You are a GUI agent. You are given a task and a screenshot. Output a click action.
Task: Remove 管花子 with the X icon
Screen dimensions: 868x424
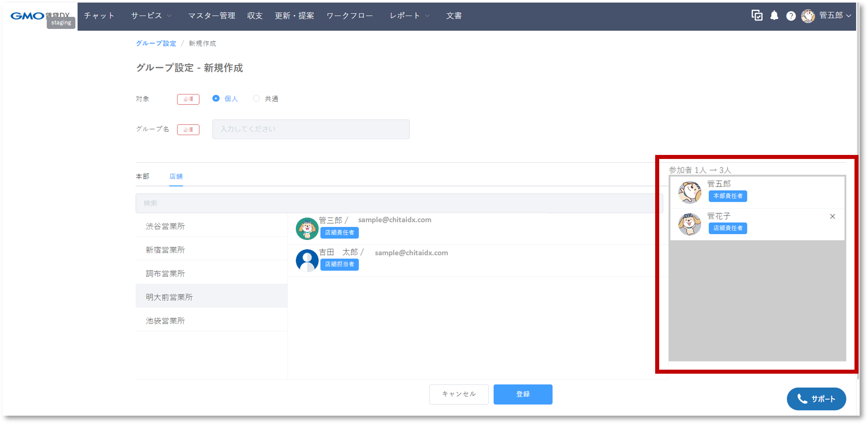pyautogui.click(x=832, y=216)
